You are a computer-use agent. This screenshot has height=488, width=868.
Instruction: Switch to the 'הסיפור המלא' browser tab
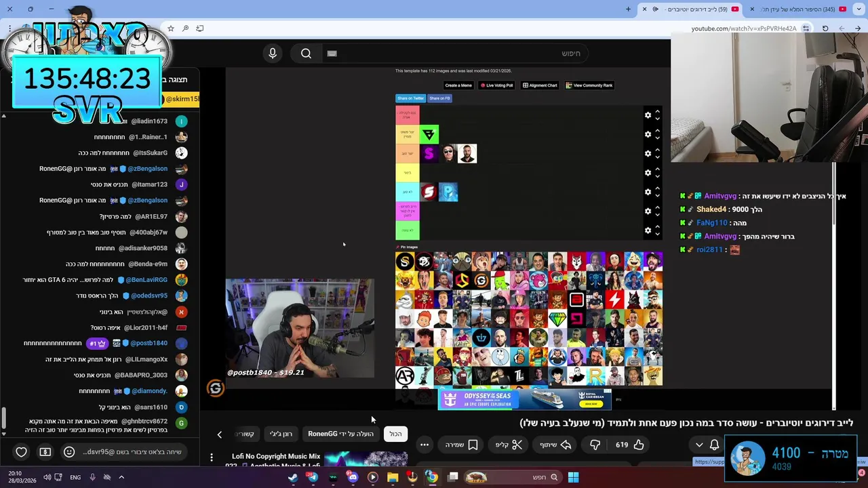pos(800,9)
